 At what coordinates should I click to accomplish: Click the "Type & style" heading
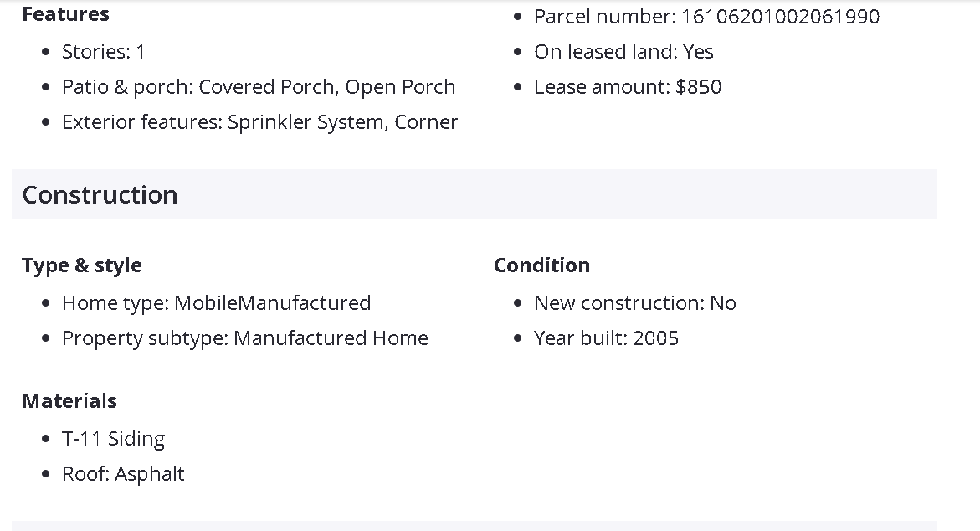point(81,265)
